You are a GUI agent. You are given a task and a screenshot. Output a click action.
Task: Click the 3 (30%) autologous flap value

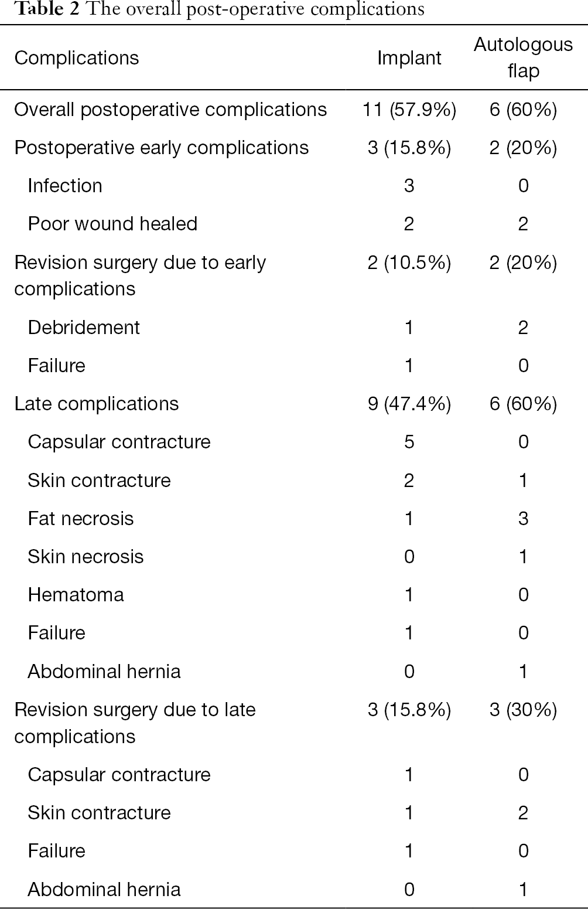523,710
